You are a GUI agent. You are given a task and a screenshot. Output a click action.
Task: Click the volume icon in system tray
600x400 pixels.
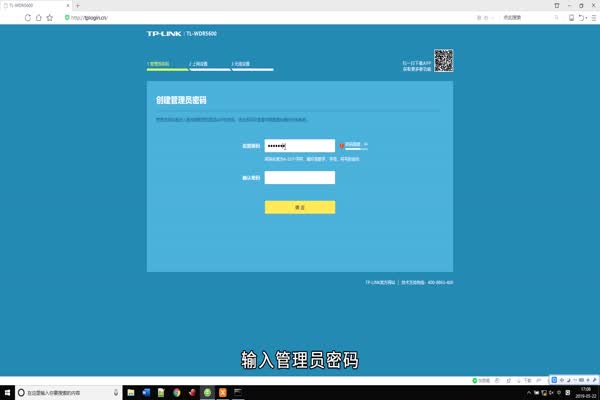(x=551, y=393)
